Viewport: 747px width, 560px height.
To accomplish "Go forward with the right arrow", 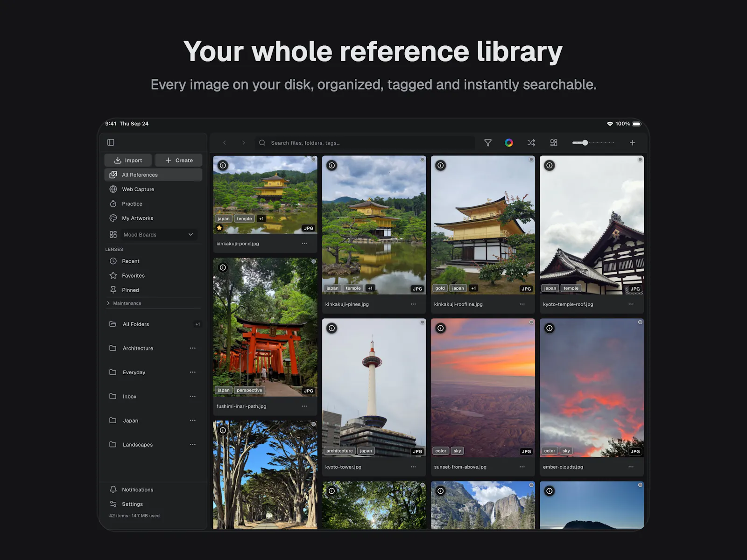I will (243, 143).
